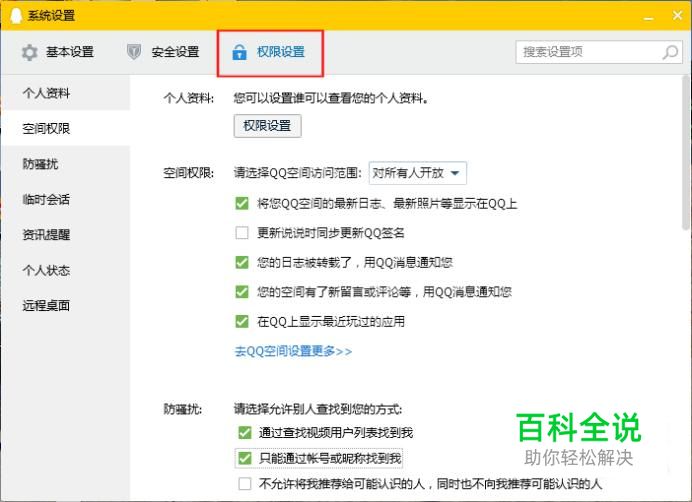Click the 防骚扰: section heading
Screen dimensions: 692x502
[x=183, y=409]
